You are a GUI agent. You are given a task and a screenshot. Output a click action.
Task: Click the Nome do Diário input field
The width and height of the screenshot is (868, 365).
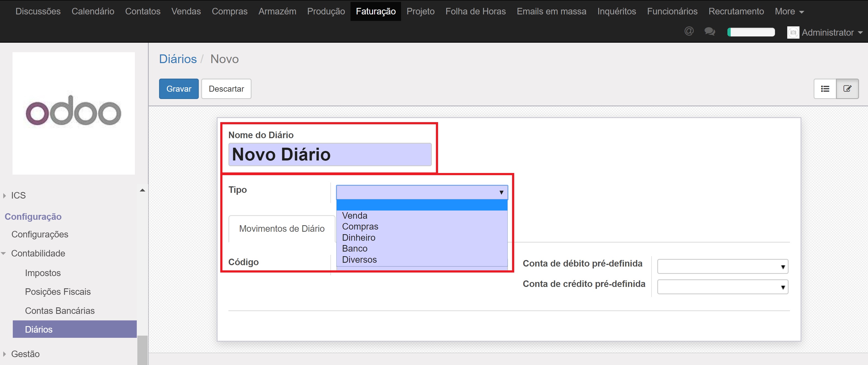pos(330,155)
